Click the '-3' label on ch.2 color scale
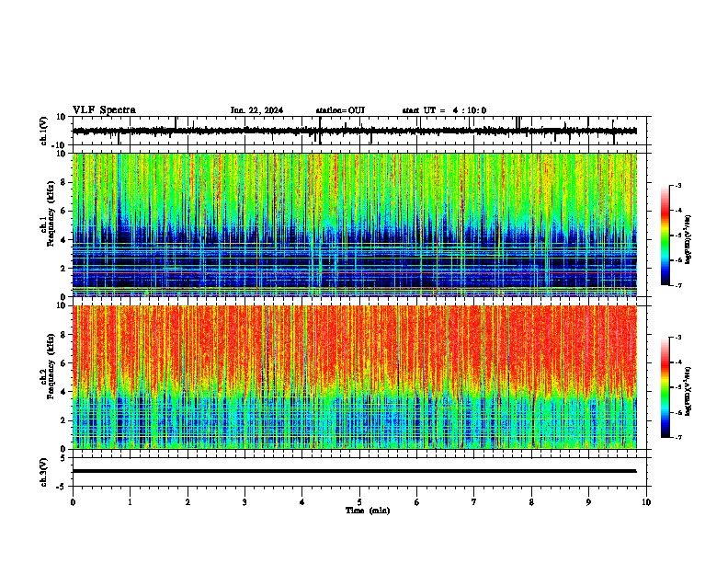Image resolution: width=728 pixels, height=563 pixels. pyautogui.click(x=678, y=338)
